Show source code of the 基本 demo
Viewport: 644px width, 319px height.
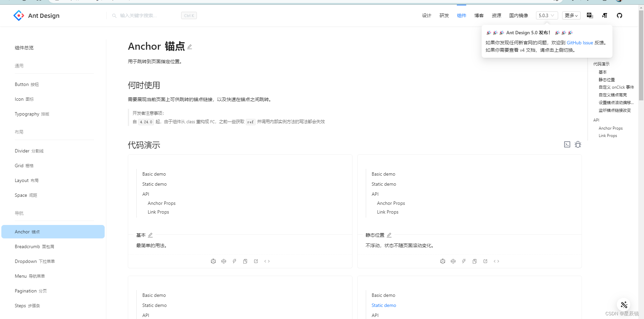point(267,261)
